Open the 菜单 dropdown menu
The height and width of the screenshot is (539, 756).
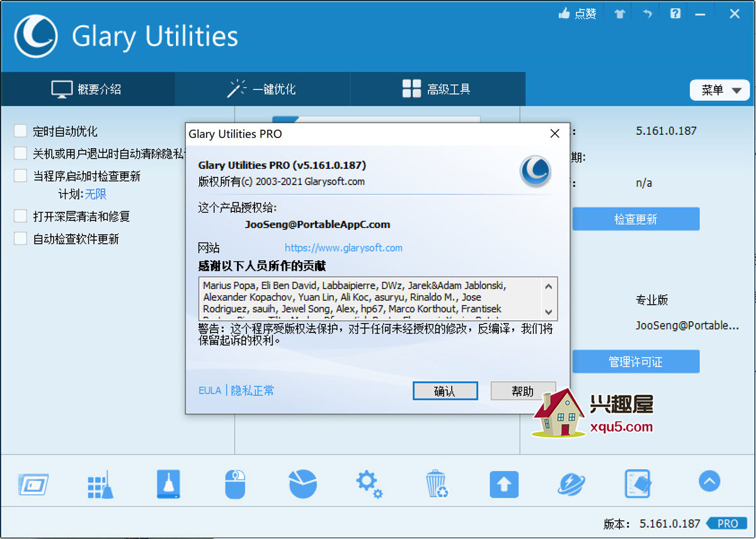click(x=720, y=90)
